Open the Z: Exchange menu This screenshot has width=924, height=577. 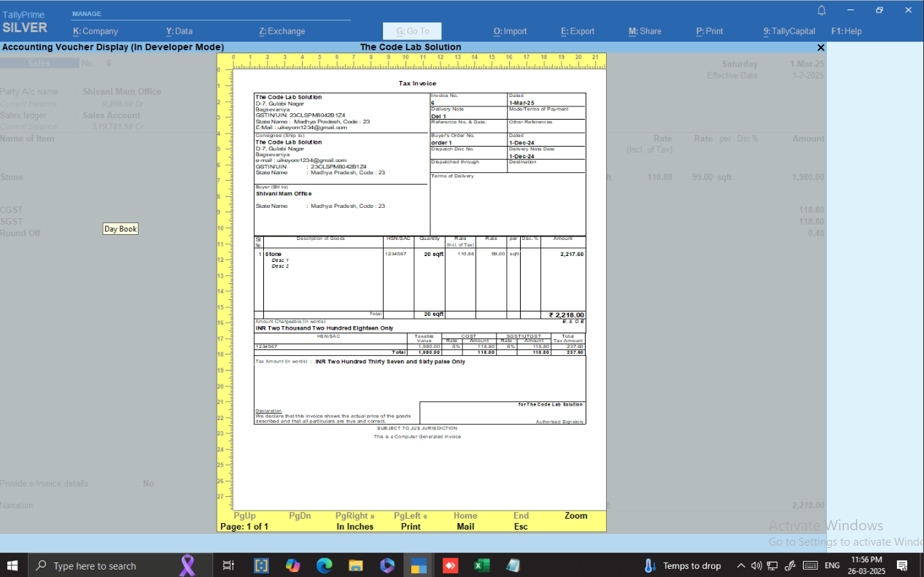pyautogui.click(x=282, y=31)
